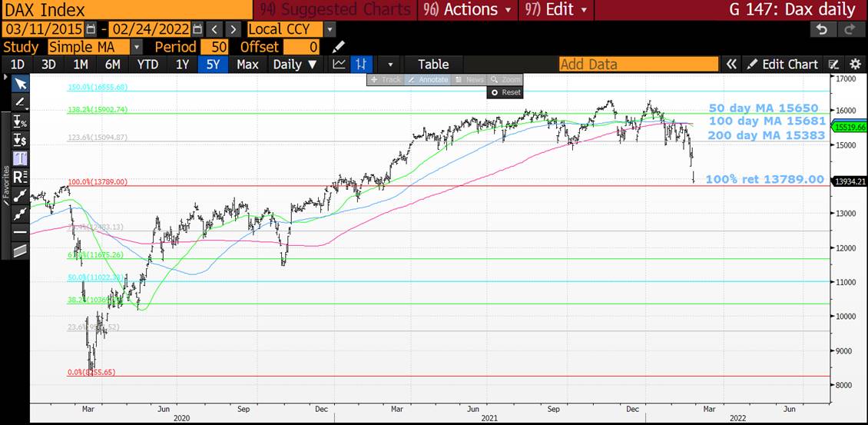The width and height of the screenshot is (868, 425).
Task: Click the DAX Index security field
Action: (126, 9)
